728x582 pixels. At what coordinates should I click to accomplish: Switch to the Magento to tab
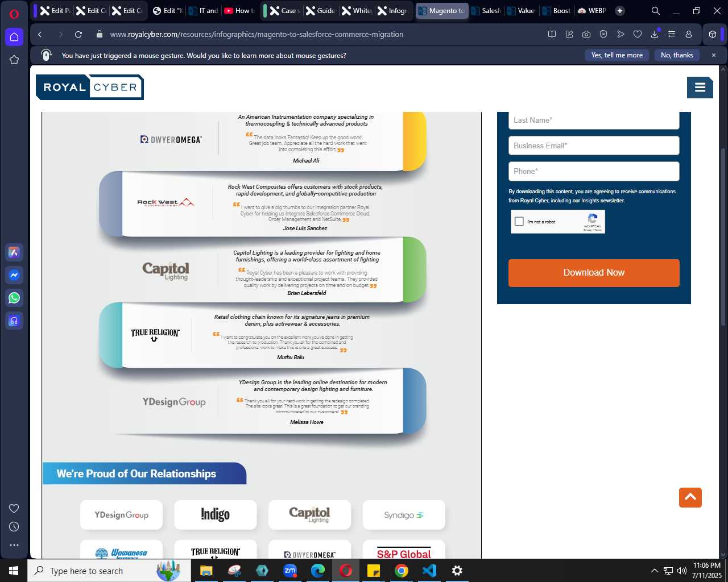point(442,11)
